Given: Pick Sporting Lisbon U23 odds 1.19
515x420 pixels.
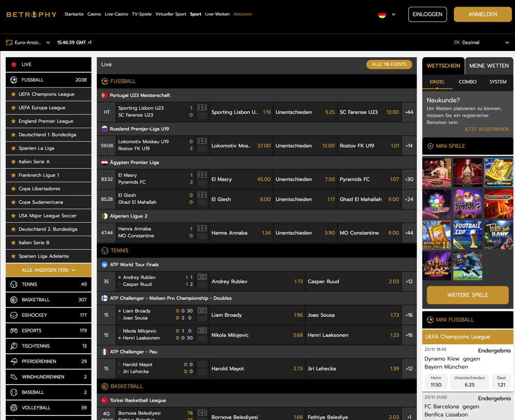Looking at the screenshot, I should coord(241,112).
